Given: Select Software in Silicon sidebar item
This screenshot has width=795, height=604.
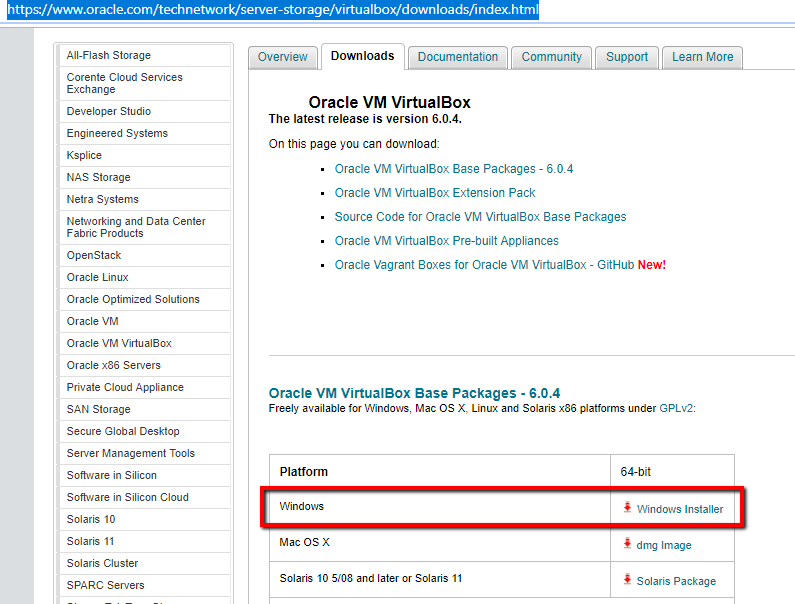Looking at the screenshot, I should pos(145,475).
